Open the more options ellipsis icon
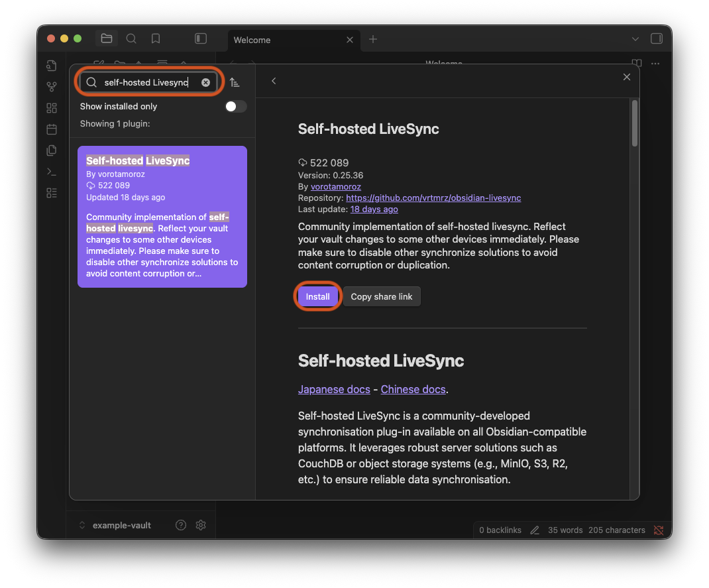The height and width of the screenshot is (588, 709). click(655, 64)
